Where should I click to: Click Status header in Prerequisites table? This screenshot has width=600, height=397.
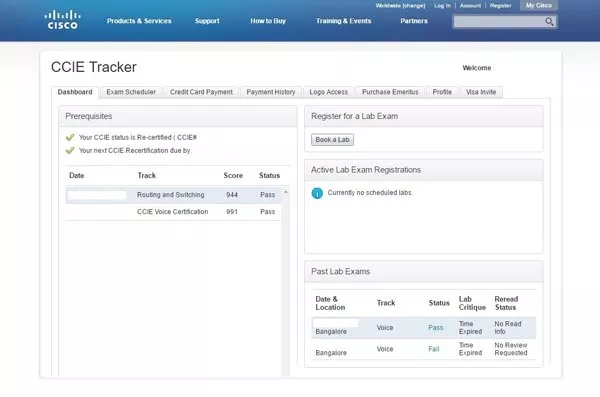click(x=269, y=175)
